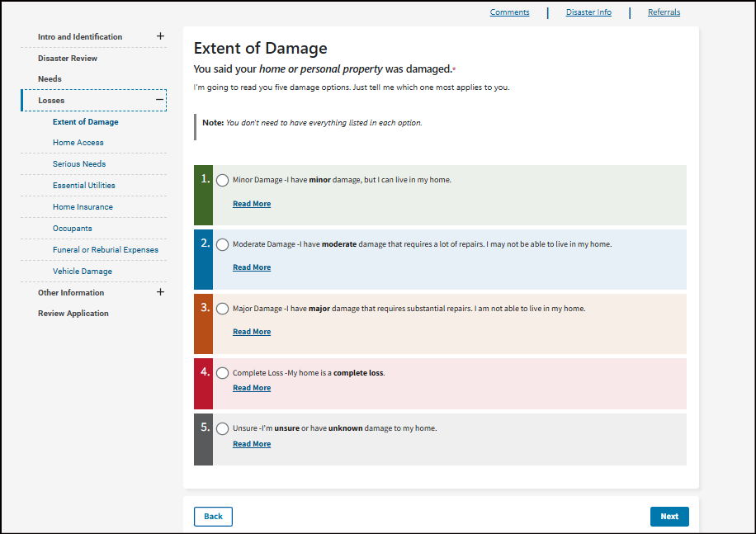
Task: Select the Major Damage radio button
Action: coord(223,309)
